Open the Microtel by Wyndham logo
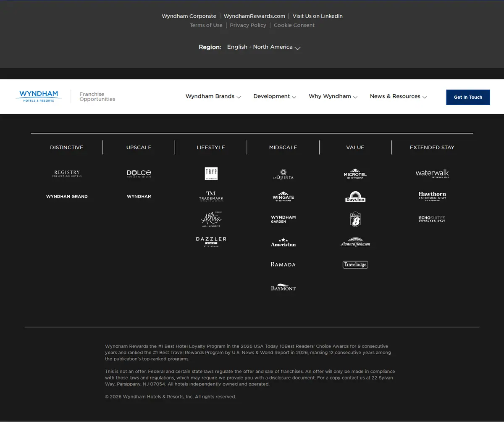504x422 pixels. tap(355, 174)
